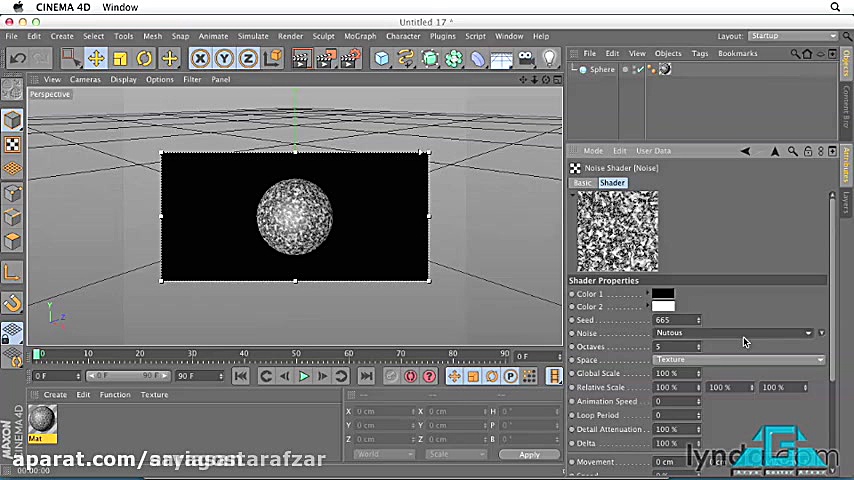Screen dimensions: 854x480
Task: Click the Apply button
Action: pyautogui.click(x=529, y=454)
